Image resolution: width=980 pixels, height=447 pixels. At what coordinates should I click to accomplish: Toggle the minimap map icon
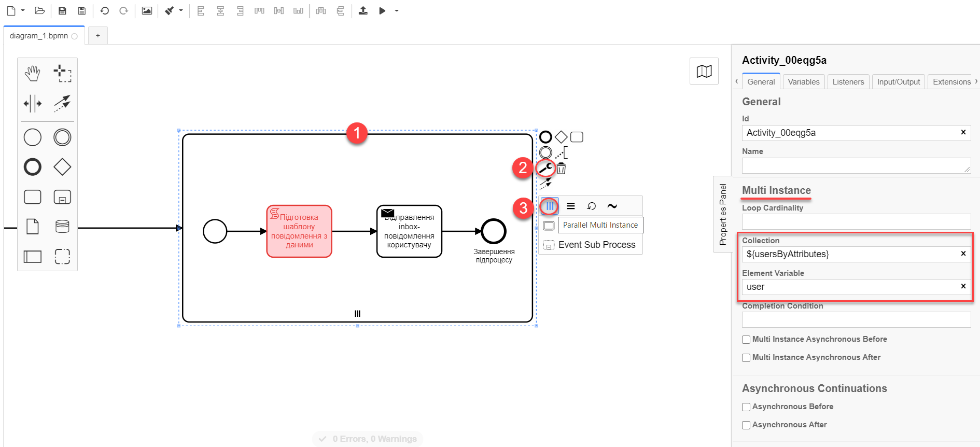[704, 71]
